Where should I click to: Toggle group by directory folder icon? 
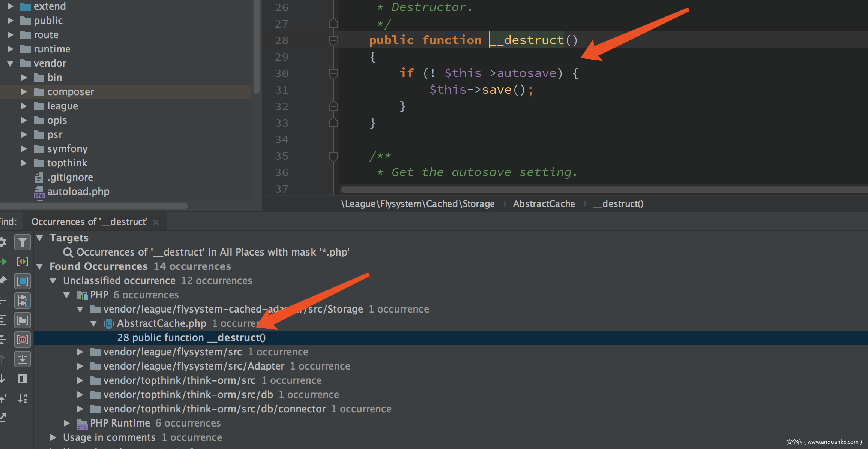pos(22,320)
